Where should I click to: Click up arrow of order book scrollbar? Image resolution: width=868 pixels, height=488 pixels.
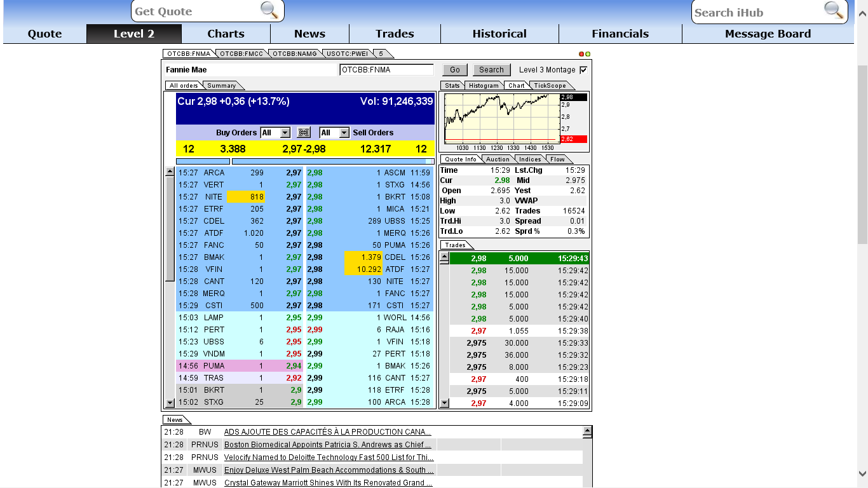coord(170,172)
